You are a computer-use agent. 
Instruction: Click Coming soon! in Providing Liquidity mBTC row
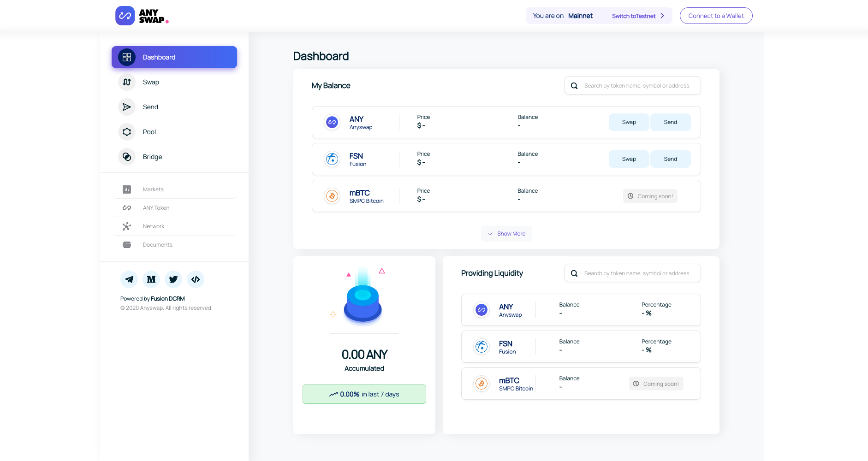point(656,384)
